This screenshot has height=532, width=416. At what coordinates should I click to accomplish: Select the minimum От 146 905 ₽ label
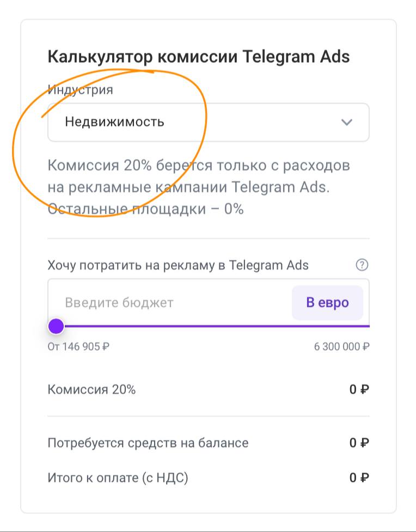click(78, 346)
